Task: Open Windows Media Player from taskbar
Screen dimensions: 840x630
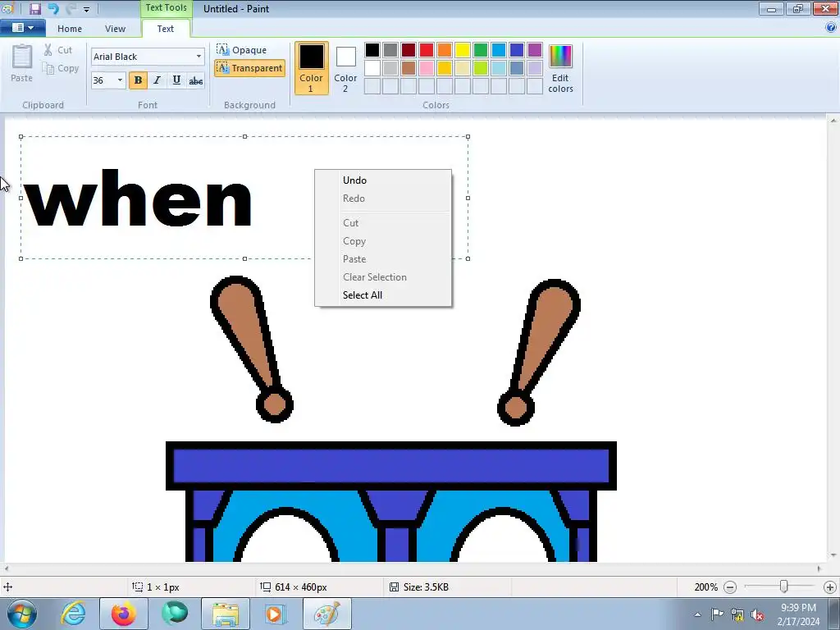Action: (276, 614)
